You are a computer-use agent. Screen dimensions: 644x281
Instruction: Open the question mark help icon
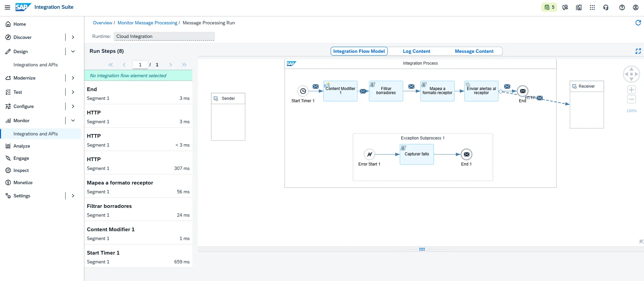pyautogui.click(x=622, y=7)
